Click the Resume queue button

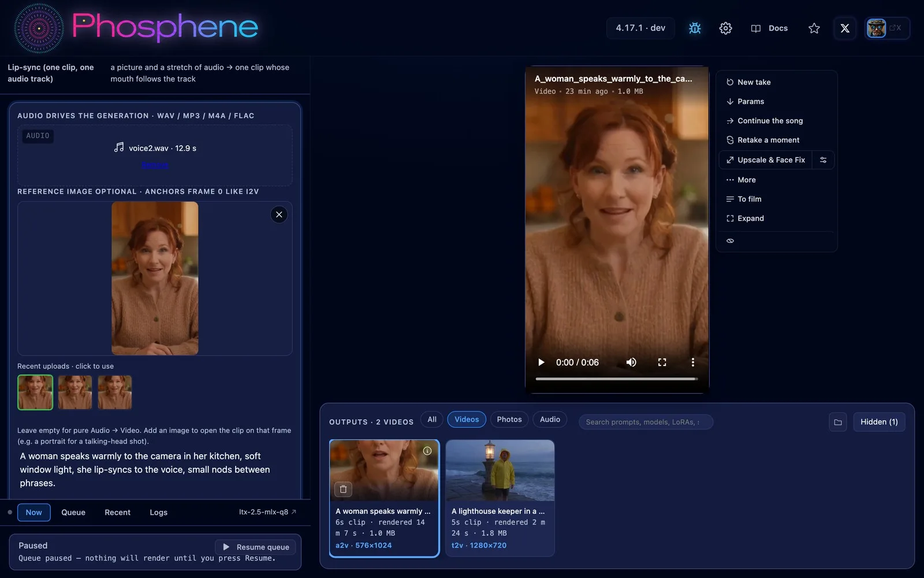[256, 547]
